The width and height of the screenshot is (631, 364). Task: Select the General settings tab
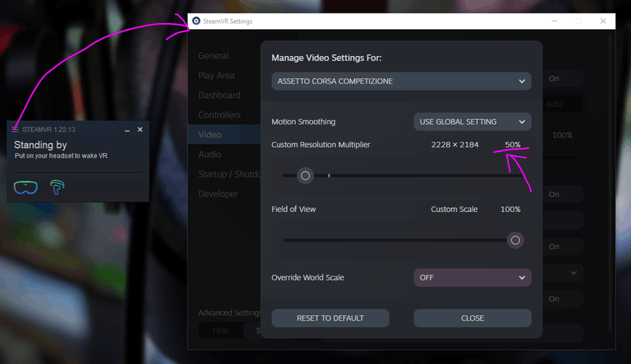coord(213,55)
